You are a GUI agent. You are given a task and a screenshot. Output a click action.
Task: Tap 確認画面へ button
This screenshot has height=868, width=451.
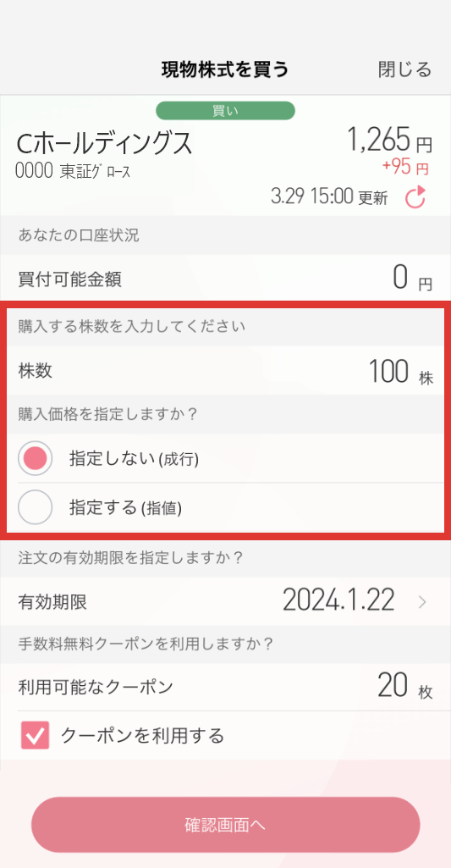[225, 825]
